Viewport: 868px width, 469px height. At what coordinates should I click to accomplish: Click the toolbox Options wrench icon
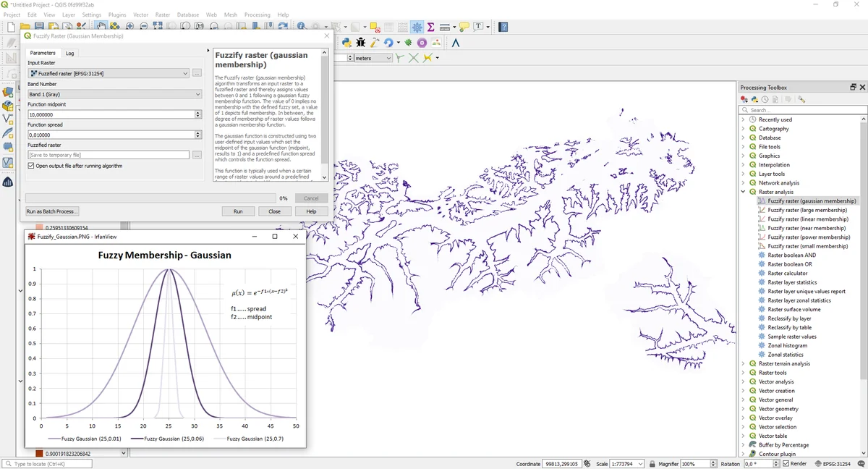tap(801, 99)
